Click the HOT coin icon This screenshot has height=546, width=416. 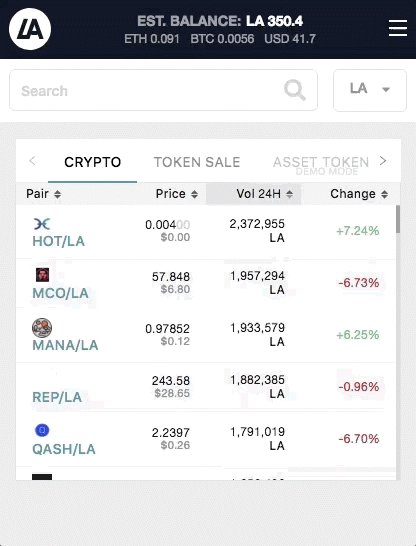tap(42, 224)
